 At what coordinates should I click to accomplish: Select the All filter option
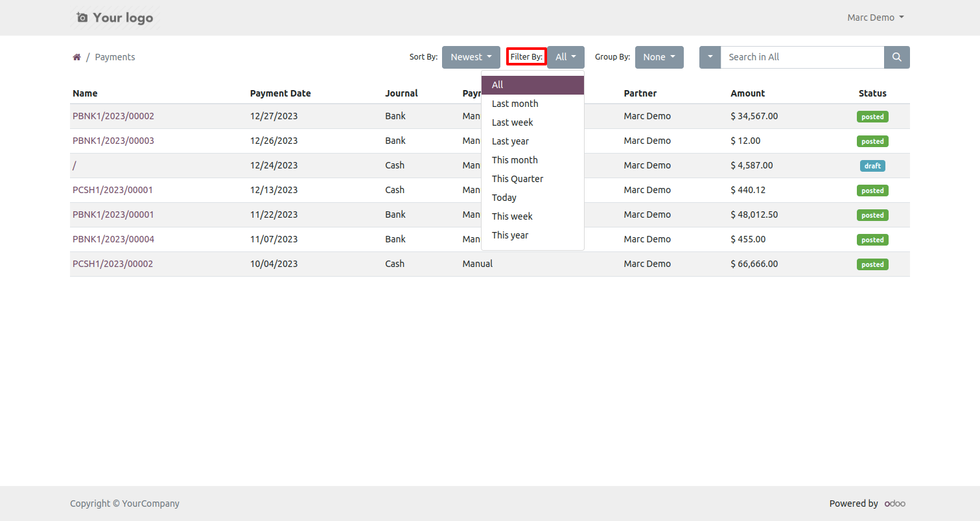[533, 85]
